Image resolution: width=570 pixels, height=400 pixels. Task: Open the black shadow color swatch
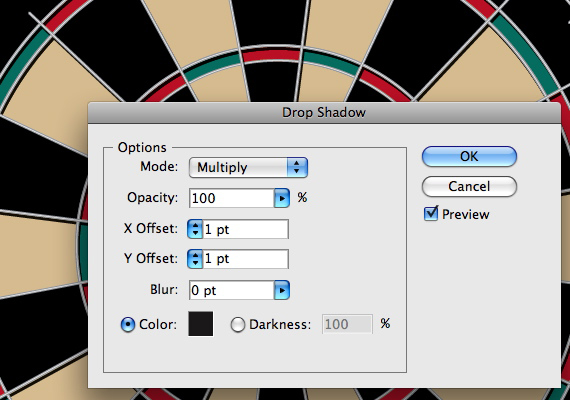pyautogui.click(x=201, y=324)
